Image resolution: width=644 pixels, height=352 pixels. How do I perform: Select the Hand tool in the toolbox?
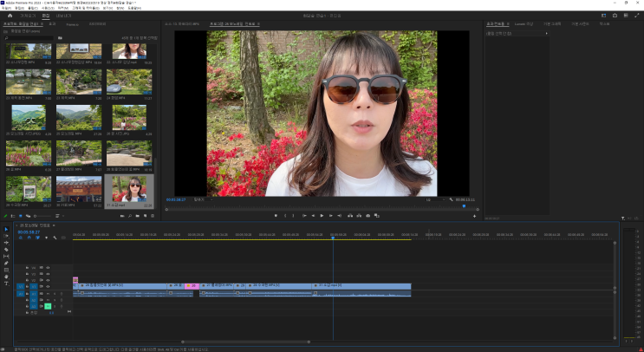(x=6, y=277)
